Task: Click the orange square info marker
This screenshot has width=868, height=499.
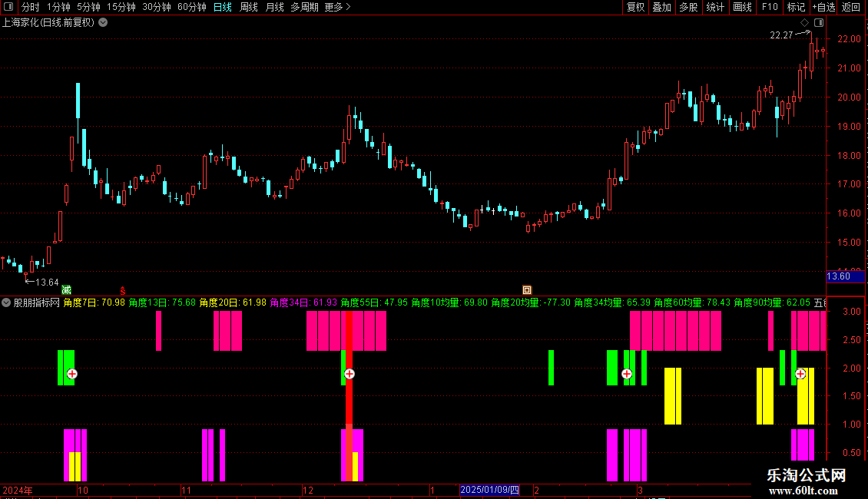Action: pos(526,290)
